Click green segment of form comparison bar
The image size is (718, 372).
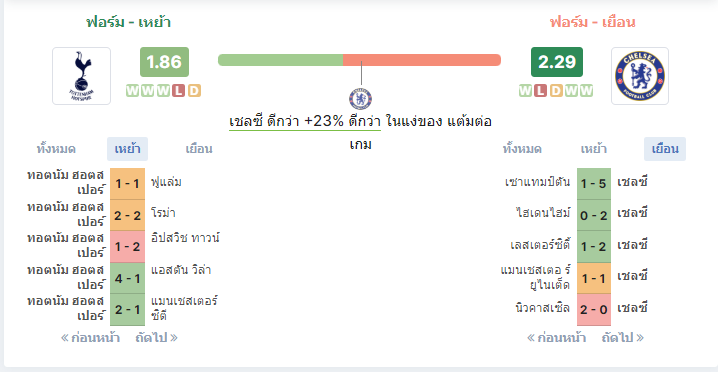point(280,60)
